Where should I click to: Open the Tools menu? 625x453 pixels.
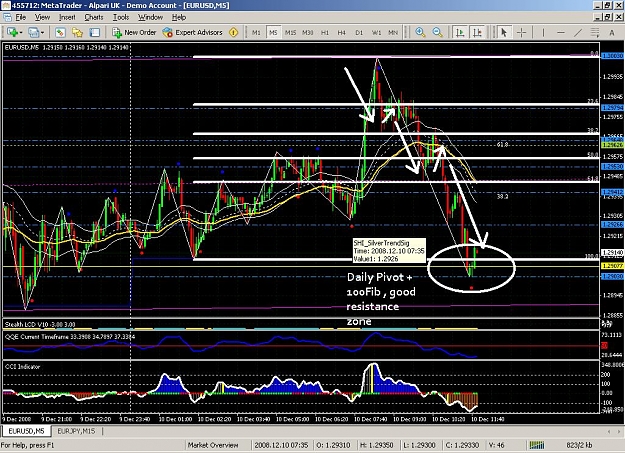pyautogui.click(x=121, y=17)
